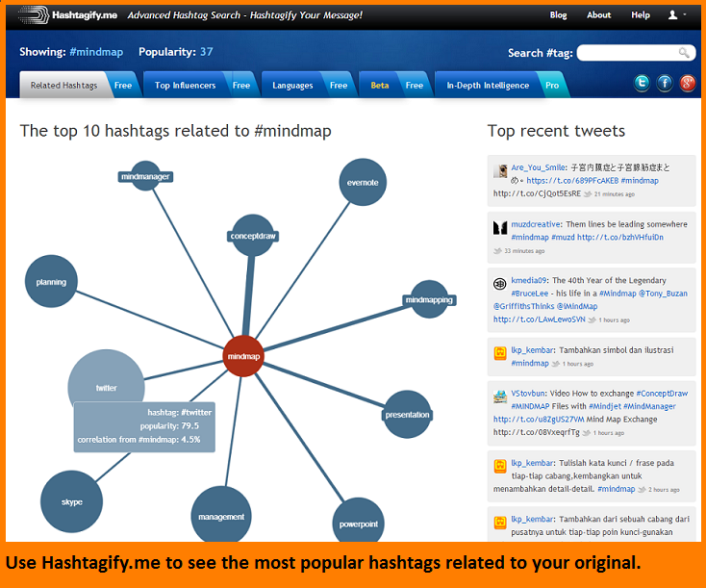
Task: Open the Blog link
Action: (x=558, y=14)
